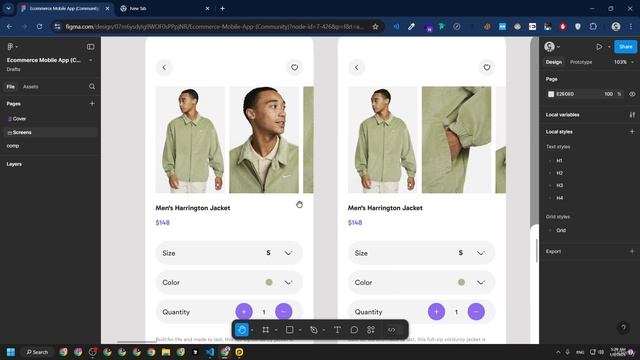The image size is (640, 360).
Task: Click the search icon in left panel
Action: coord(92,87)
